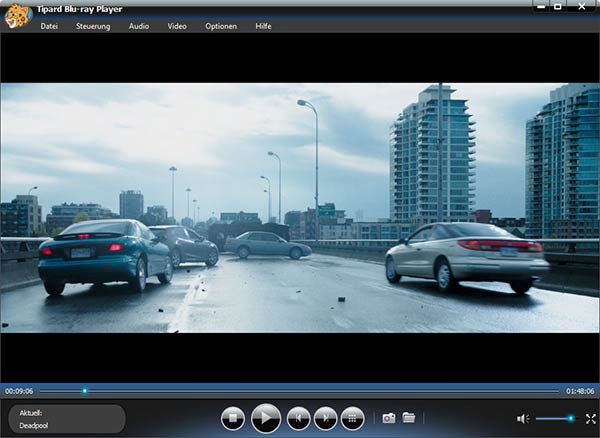Start playback with the play button
Screen dimensions: 600x438
coord(266,418)
